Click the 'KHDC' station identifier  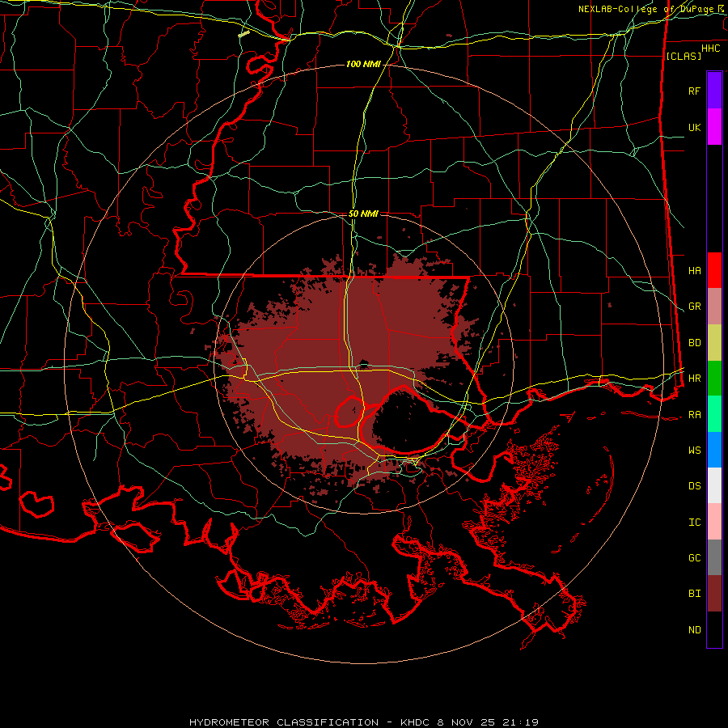(416, 722)
